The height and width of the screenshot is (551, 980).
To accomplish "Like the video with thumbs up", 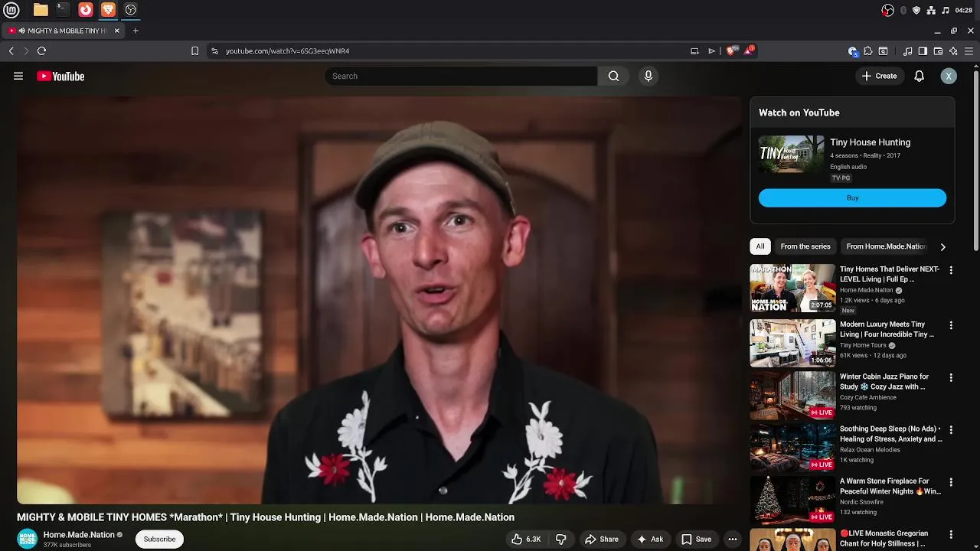I will click(526, 539).
